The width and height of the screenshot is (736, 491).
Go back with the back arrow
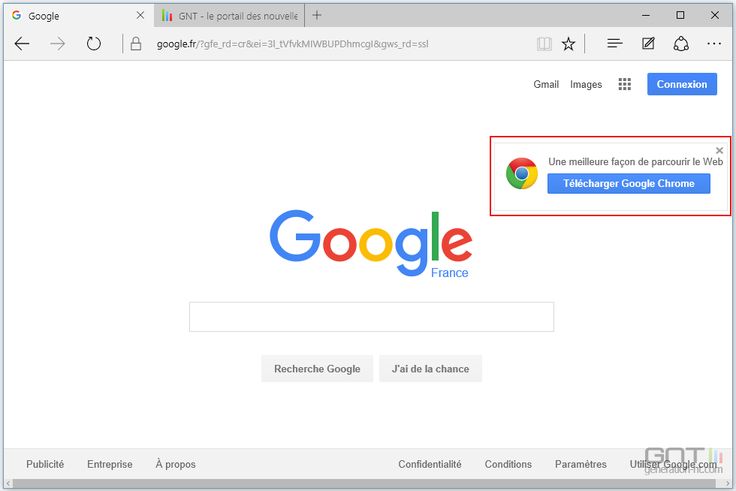point(22,44)
